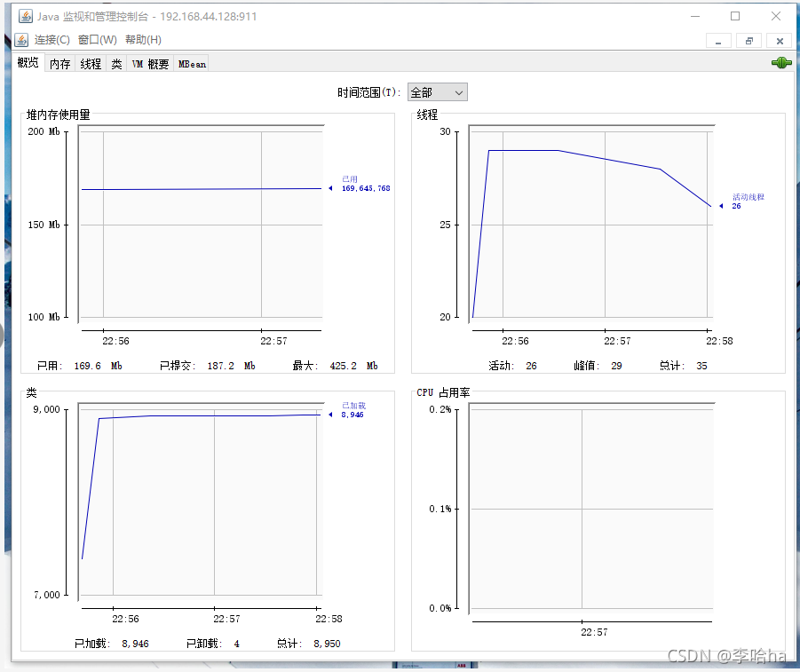
Task: Open the 连接(C) menu
Action: pos(52,40)
